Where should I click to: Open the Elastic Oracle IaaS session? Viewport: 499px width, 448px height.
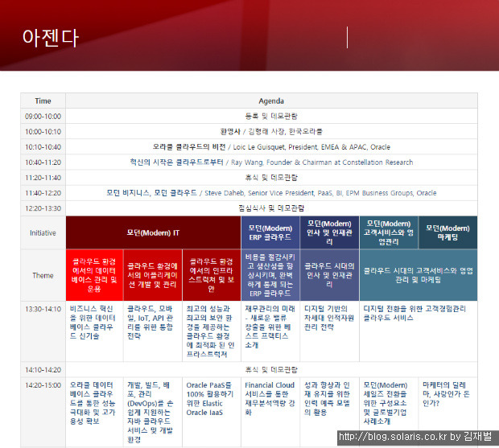[210, 399]
